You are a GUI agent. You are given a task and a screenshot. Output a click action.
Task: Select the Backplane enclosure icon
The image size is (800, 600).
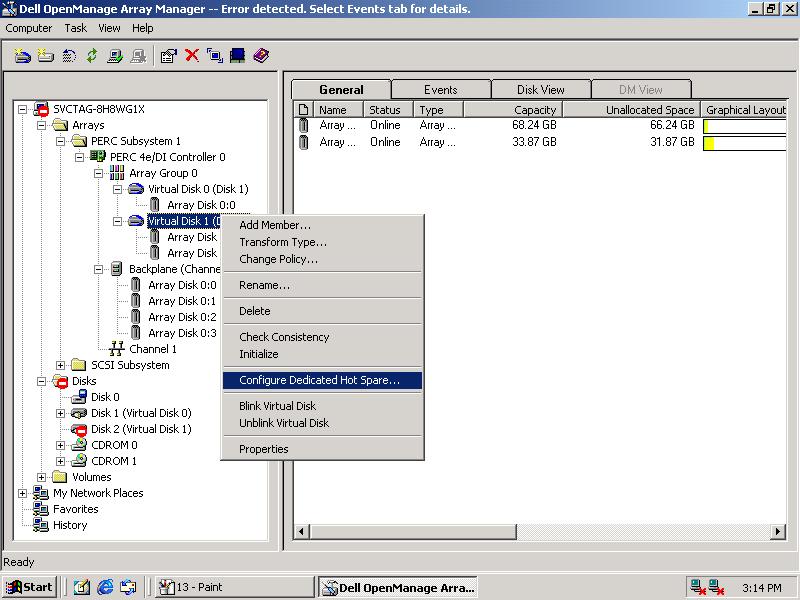point(117,269)
